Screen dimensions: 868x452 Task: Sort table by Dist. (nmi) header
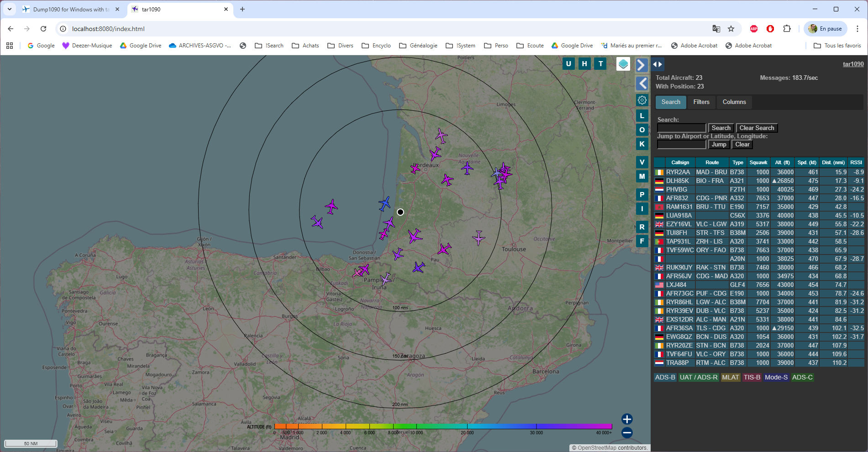coord(833,163)
